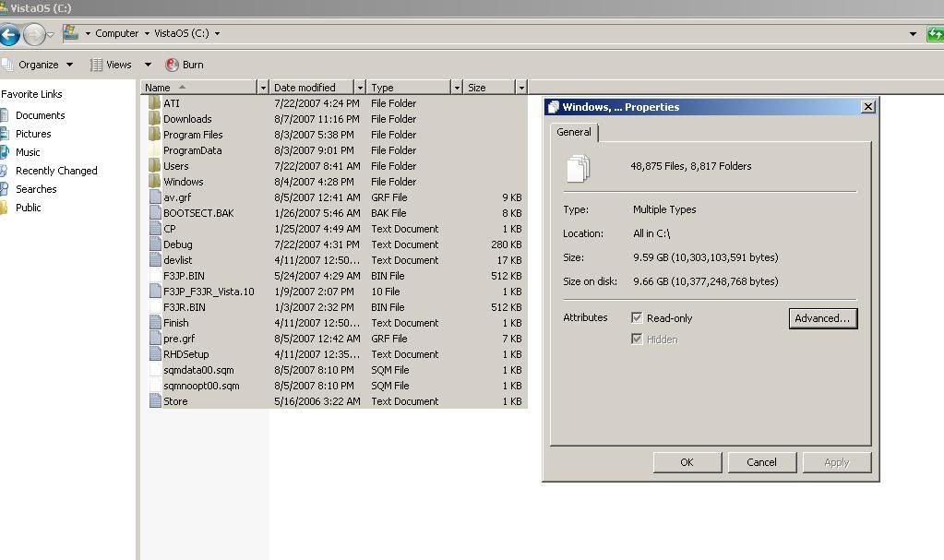This screenshot has height=560, width=944.
Task: Click the Debug text document icon
Action: point(155,244)
